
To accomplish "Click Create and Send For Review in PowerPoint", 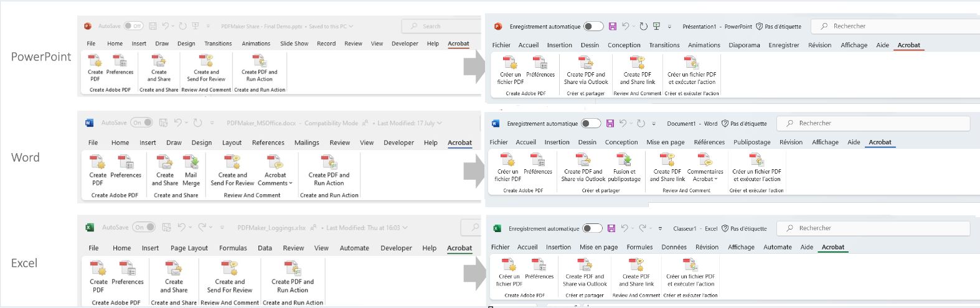I will [206, 67].
